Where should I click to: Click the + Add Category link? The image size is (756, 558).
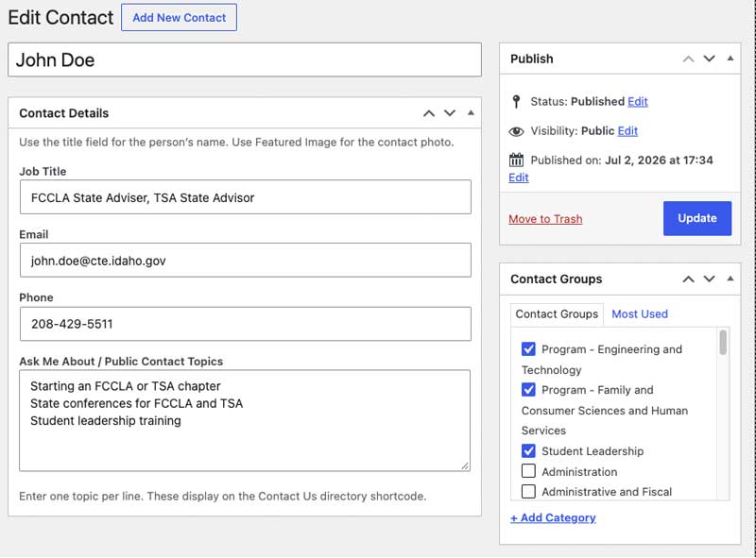click(553, 518)
